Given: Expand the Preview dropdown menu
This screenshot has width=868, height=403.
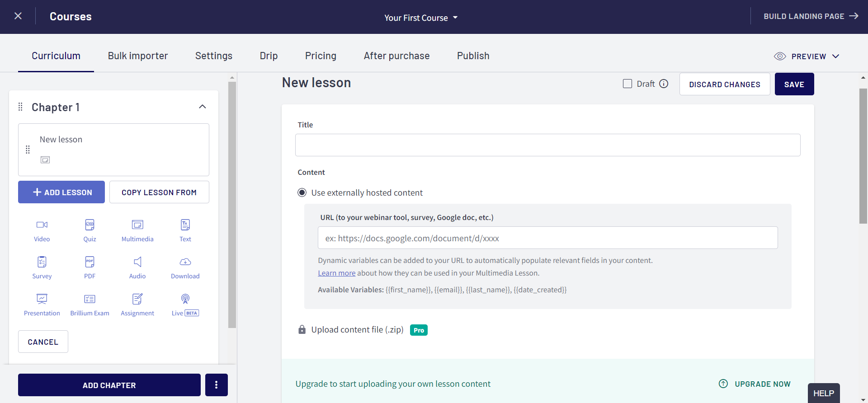Looking at the screenshot, I should pos(836,56).
